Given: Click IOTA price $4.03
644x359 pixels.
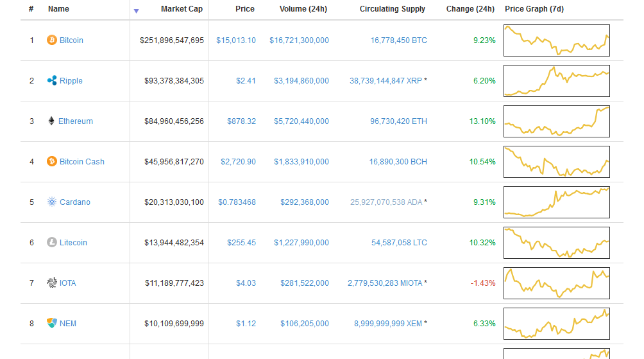Looking at the screenshot, I should pos(246,283).
